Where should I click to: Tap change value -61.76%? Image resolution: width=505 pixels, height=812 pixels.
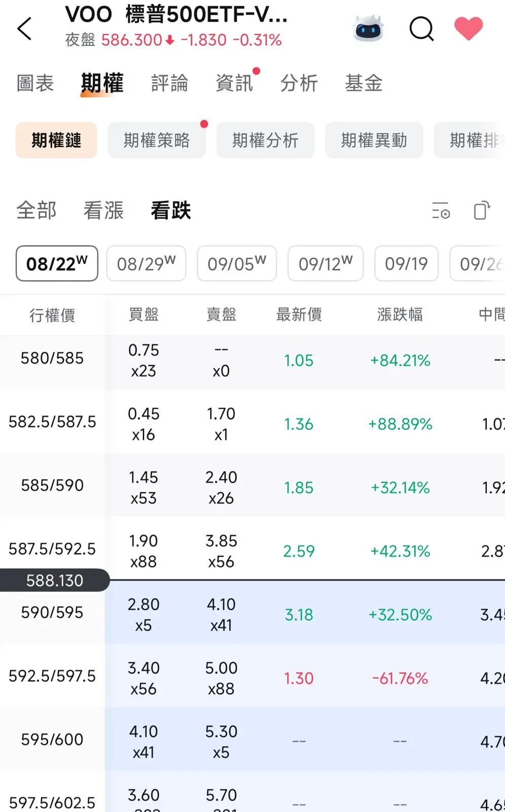[400, 678]
